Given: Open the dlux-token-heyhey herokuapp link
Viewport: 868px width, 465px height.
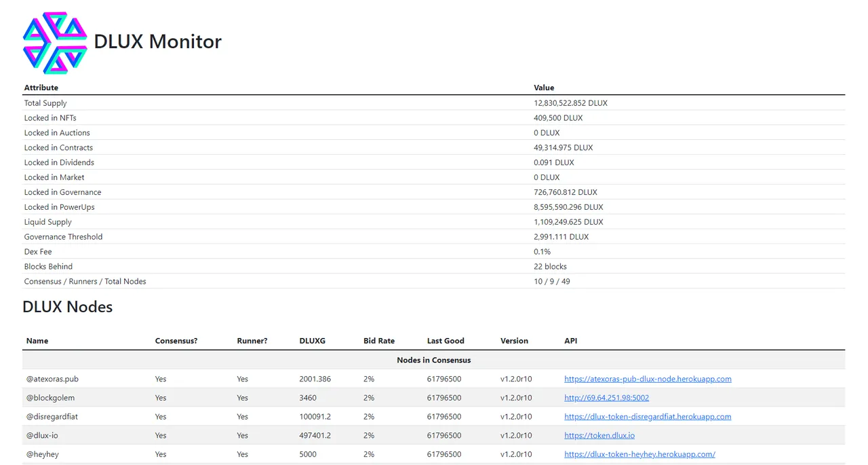Looking at the screenshot, I should (x=639, y=455).
